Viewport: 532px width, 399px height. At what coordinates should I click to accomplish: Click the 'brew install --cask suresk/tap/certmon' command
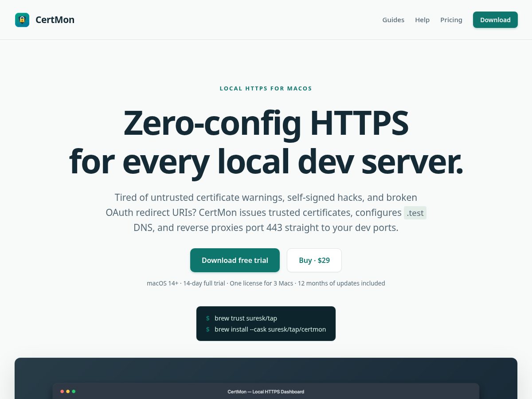click(270, 329)
